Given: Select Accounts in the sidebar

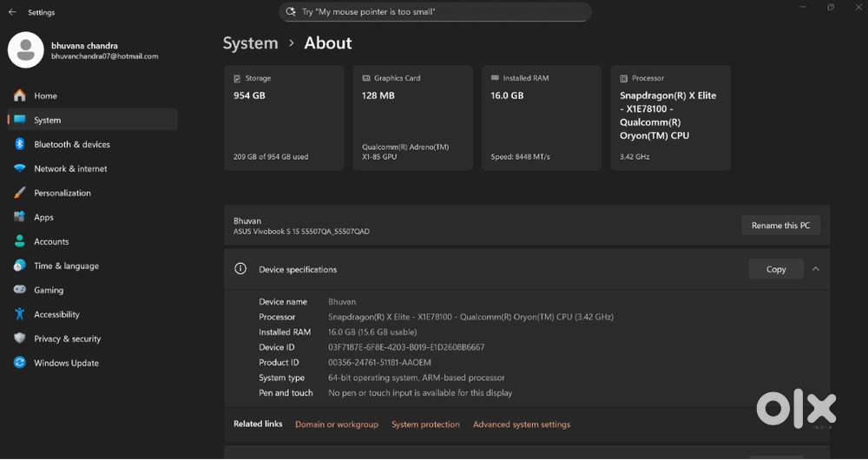Looking at the screenshot, I should pyautogui.click(x=51, y=242).
